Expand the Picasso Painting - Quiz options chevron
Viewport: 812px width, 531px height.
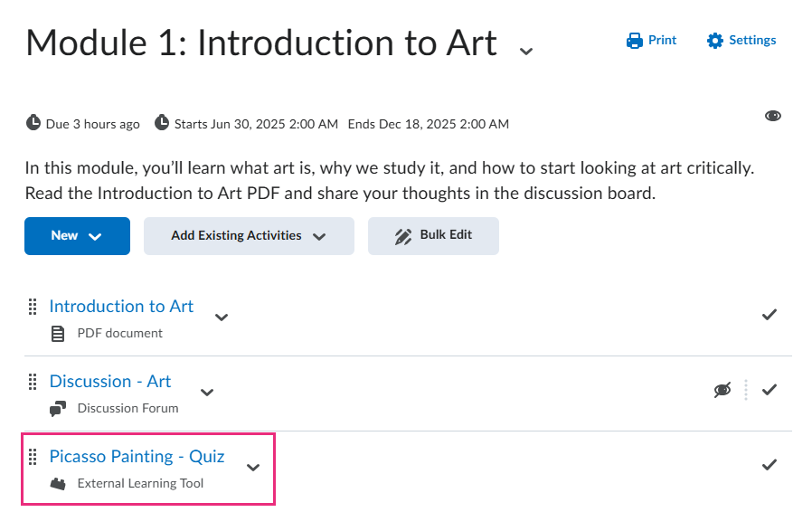(253, 468)
